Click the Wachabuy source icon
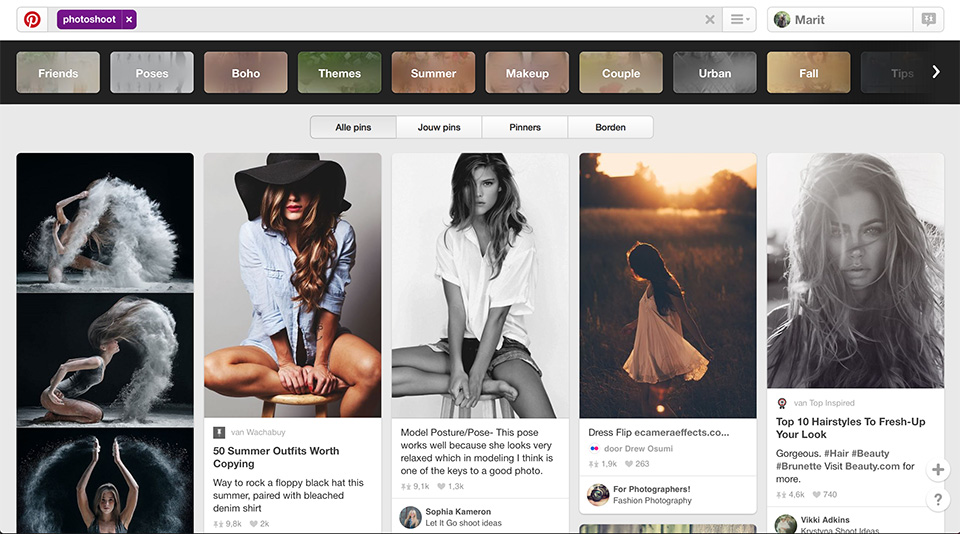960x534 pixels. tap(219, 432)
